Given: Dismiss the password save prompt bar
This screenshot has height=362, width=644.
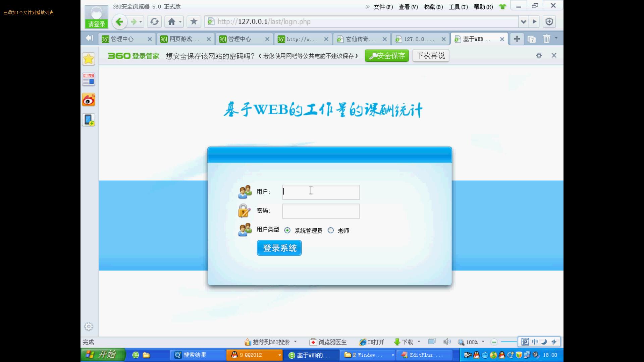Looking at the screenshot, I should (x=554, y=55).
